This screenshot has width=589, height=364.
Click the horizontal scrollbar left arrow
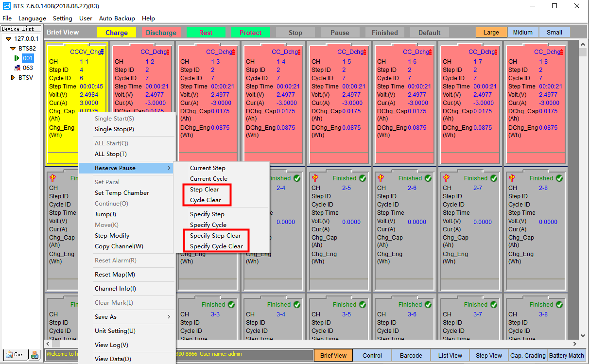coord(49,344)
